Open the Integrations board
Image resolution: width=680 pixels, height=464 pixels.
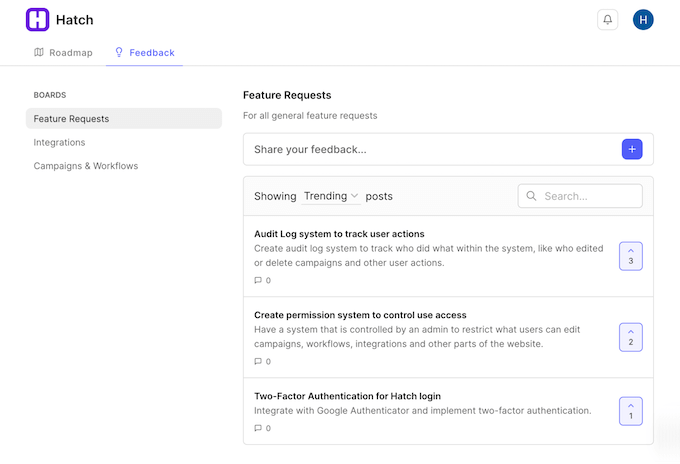60,142
